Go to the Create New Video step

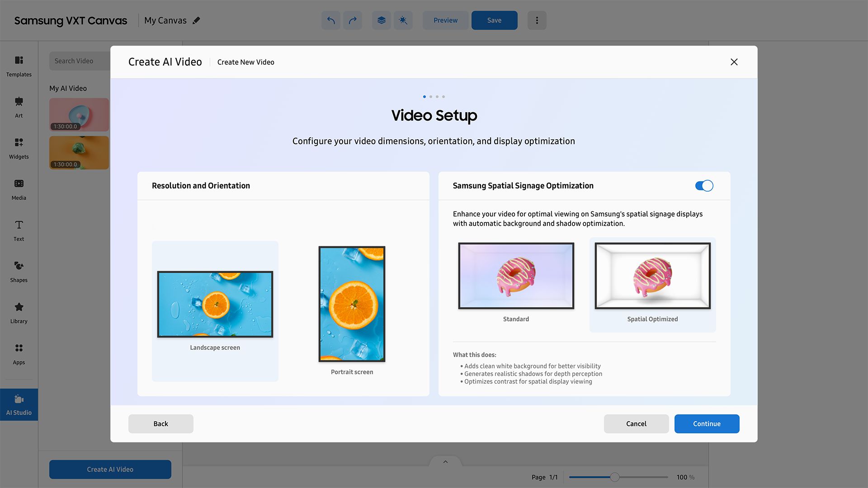click(x=245, y=62)
